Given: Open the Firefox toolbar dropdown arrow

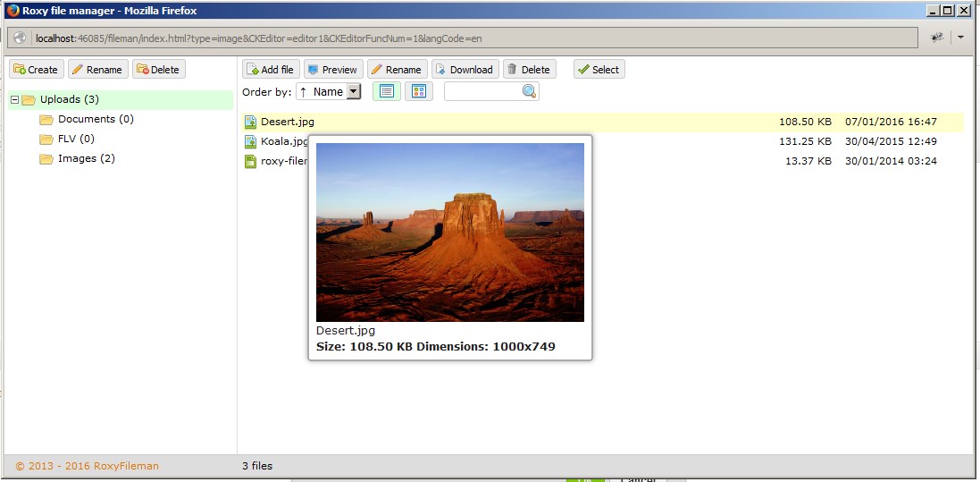Looking at the screenshot, I should (x=960, y=38).
